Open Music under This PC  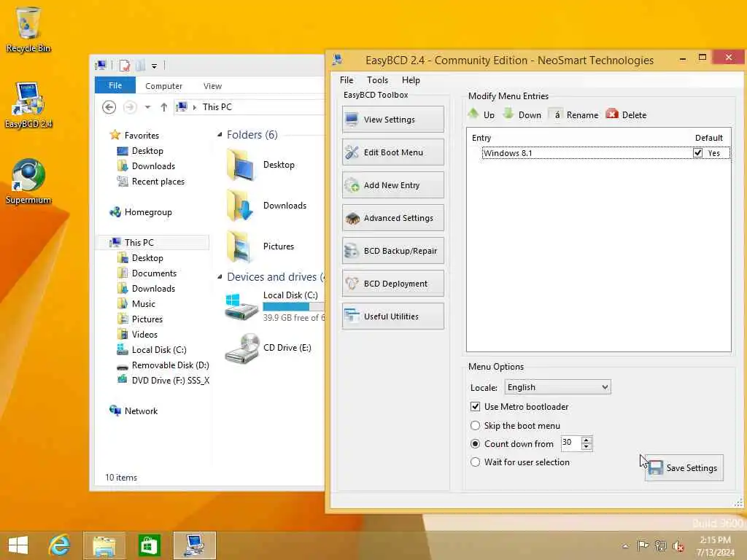[x=136, y=304]
